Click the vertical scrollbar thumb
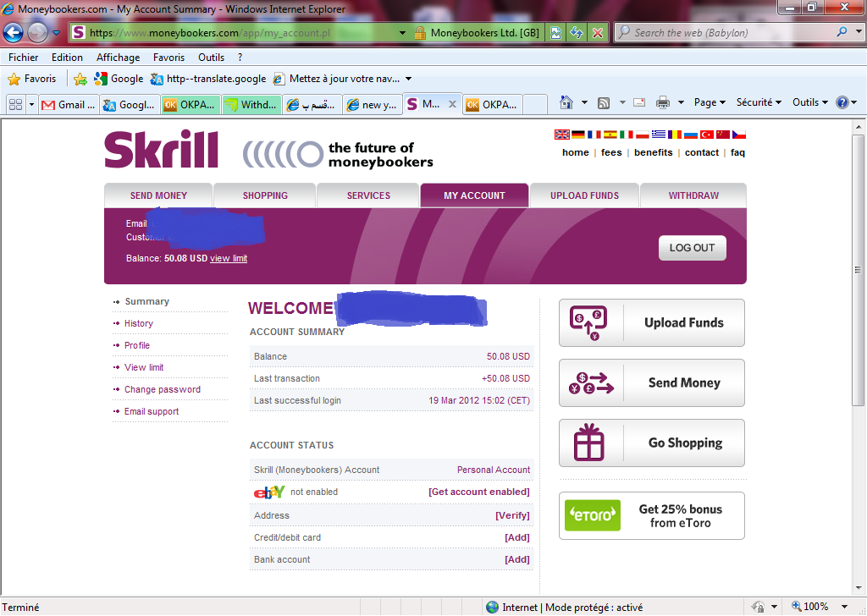The height and width of the screenshot is (616, 867). tap(859, 270)
